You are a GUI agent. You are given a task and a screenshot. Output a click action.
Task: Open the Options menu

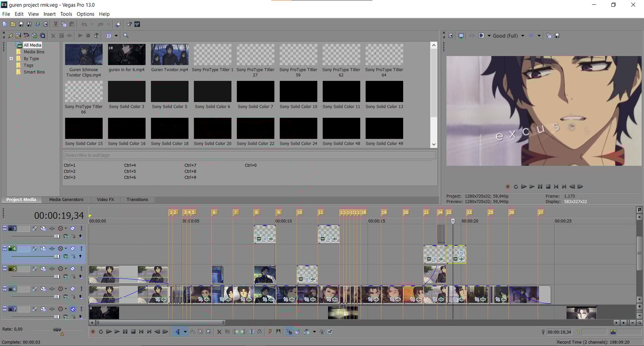coord(85,14)
